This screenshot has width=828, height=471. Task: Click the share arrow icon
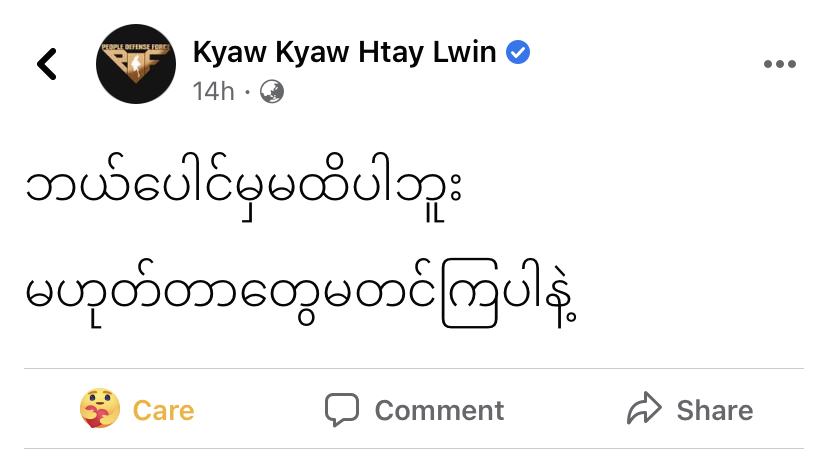[644, 408]
